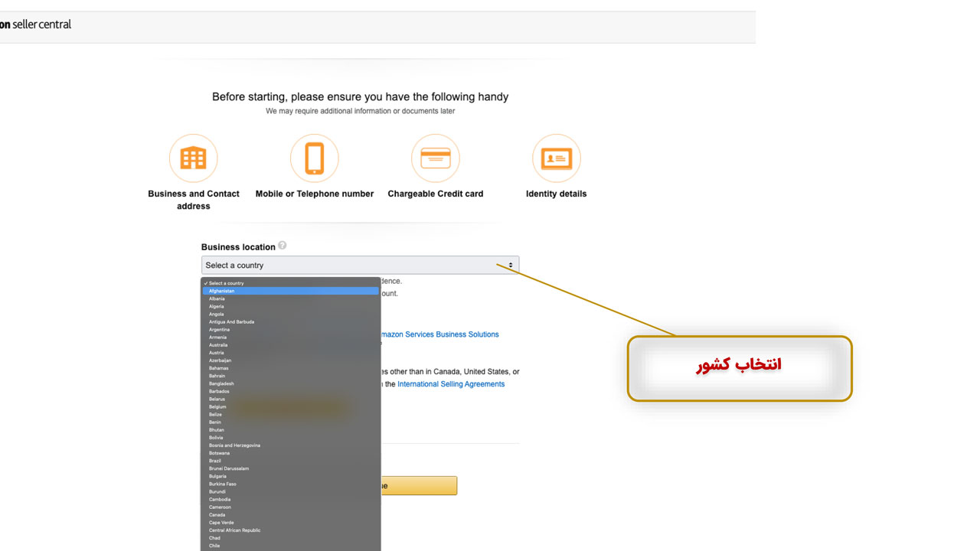Select Belize in the country list
This screenshot has width=980, height=551.
291,414
